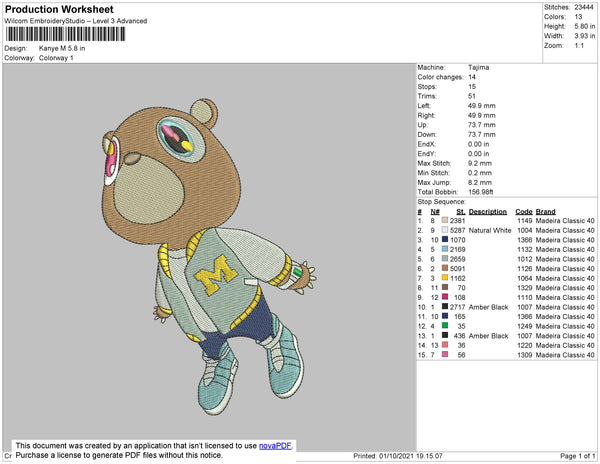Click the Production Worksheet title
Image resolution: width=600 pixels, height=464 pixels.
(x=59, y=10)
